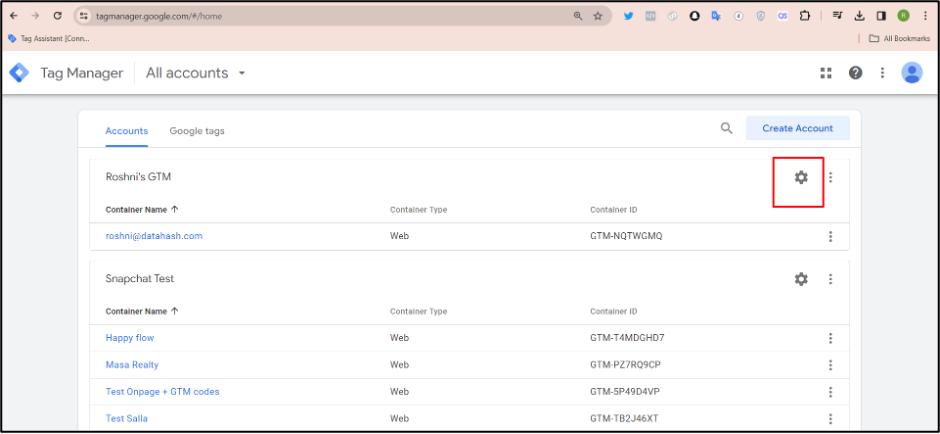This screenshot has height=434, width=940.
Task: Click Container Type header under Roshni's GTM
Action: [x=418, y=210]
